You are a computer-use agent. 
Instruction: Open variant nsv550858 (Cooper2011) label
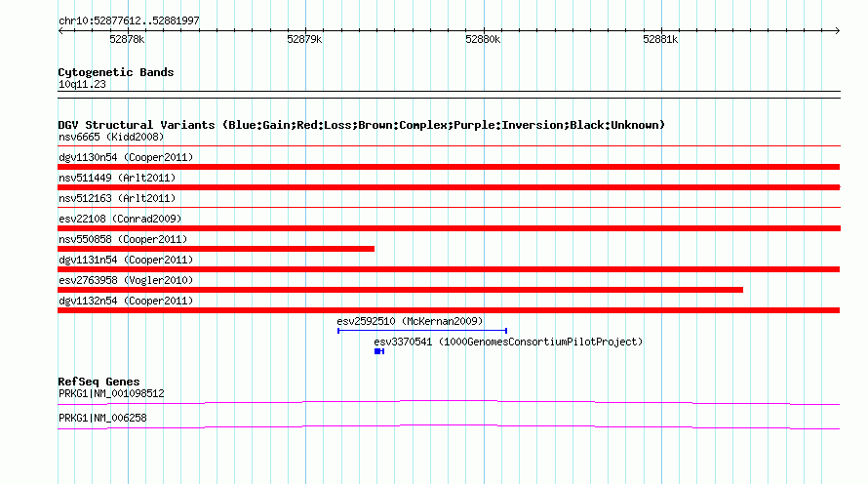pyautogui.click(x=123, y=239)
